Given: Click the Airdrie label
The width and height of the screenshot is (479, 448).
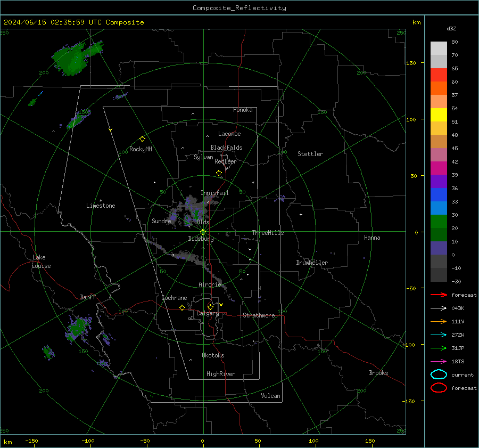Looking at the screenshot, I should point(210,284).
